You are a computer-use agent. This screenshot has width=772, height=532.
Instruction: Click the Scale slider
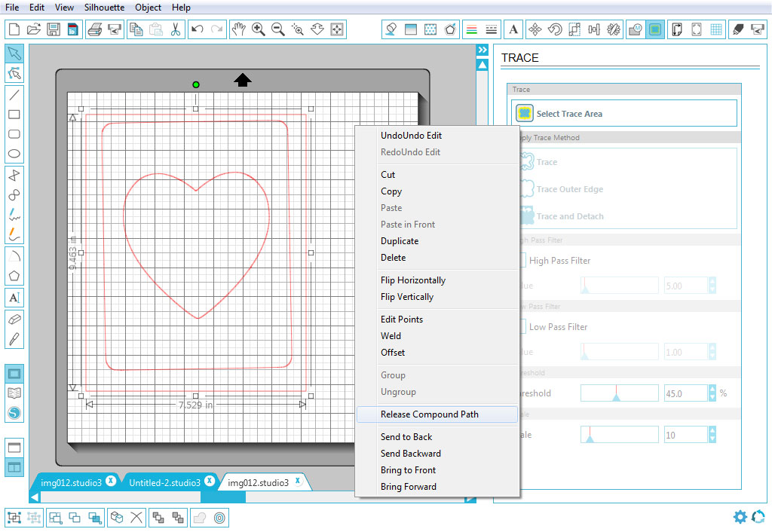click(620, 435)
